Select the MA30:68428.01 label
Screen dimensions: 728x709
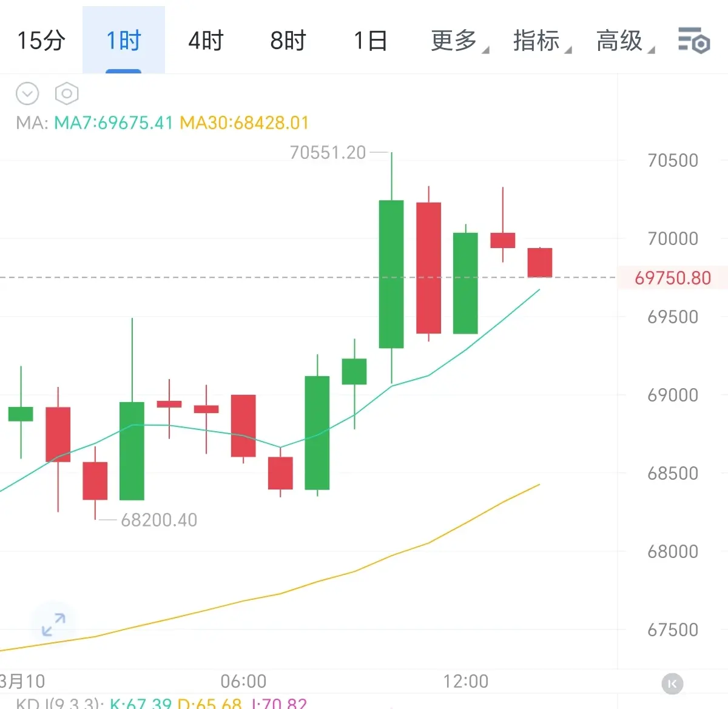pos(244,123)
